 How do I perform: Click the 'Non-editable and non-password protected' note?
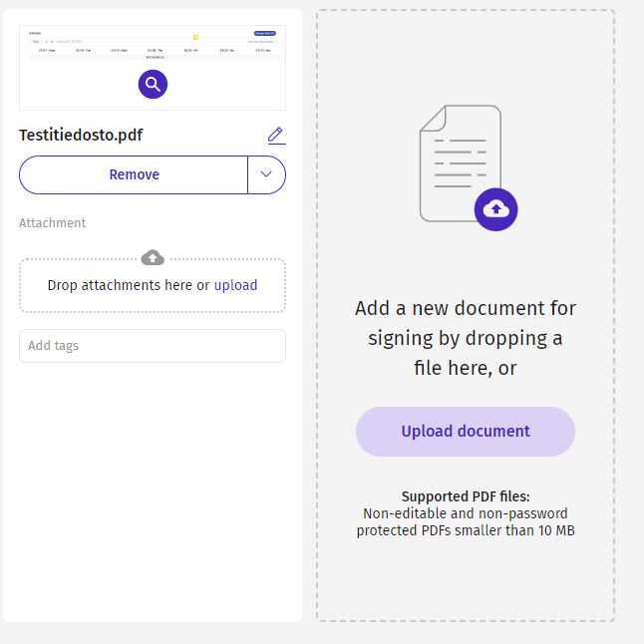466,522
